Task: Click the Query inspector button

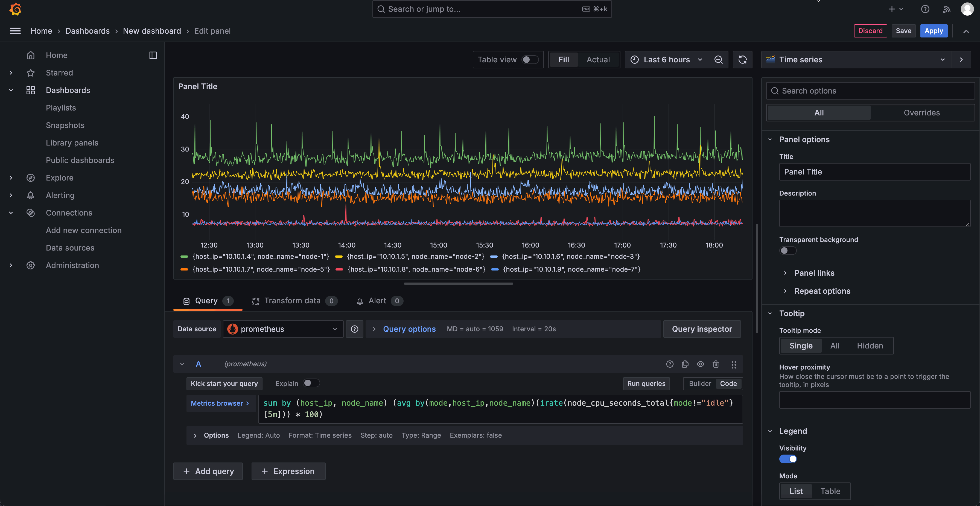Action: 702,329
